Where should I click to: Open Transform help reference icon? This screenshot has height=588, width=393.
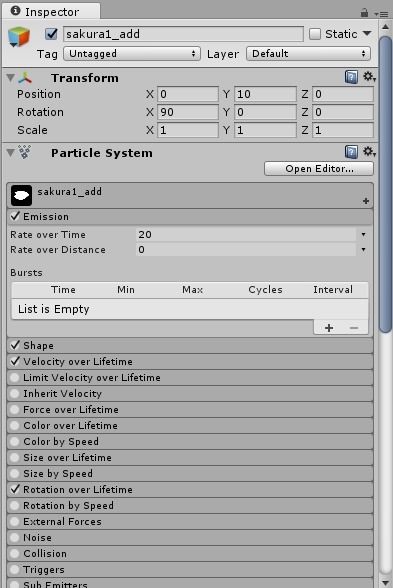tap(351, 78)
